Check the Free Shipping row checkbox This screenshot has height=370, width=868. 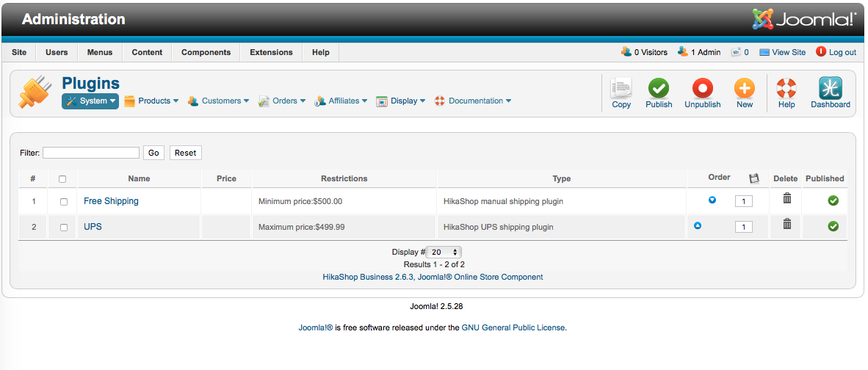tap(64, 202)
